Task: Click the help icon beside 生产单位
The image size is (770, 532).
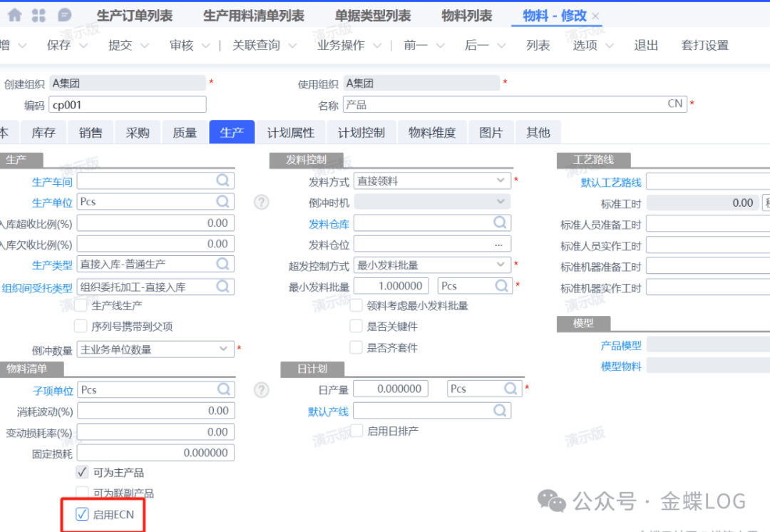Action: [262, 202]
